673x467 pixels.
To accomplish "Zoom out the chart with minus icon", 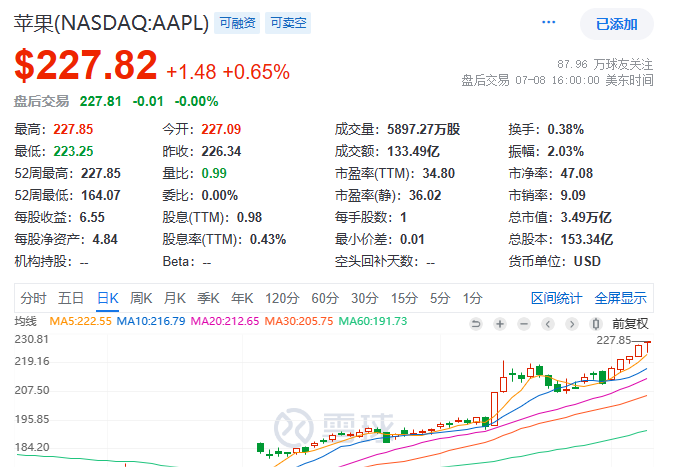I will (x=524, y=324).
